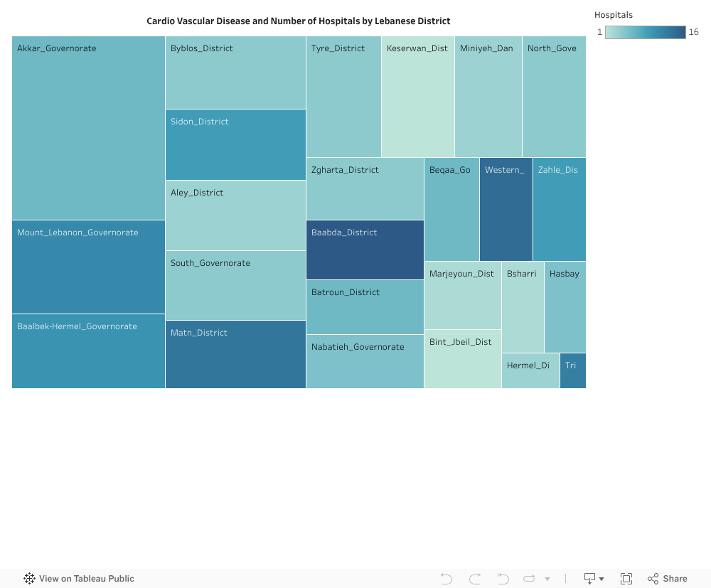Click the Refresh data icon
Screen dimensions: 711x588
point(529,578)
